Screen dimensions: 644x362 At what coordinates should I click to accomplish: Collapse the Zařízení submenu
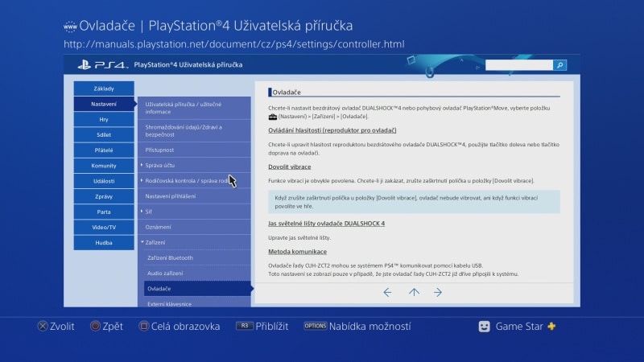coord(194,242)
